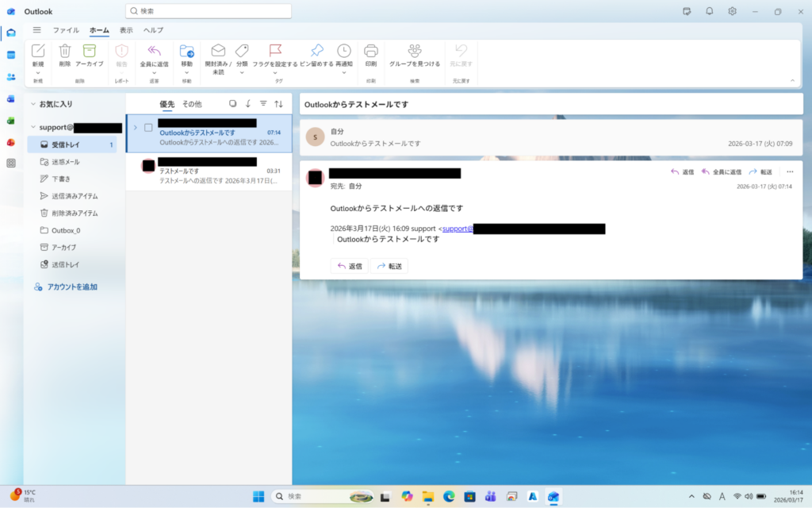Open グループを見つける (Find groups) icon
The height and width of the screenshot is (508, 812).
coord(414,52)
